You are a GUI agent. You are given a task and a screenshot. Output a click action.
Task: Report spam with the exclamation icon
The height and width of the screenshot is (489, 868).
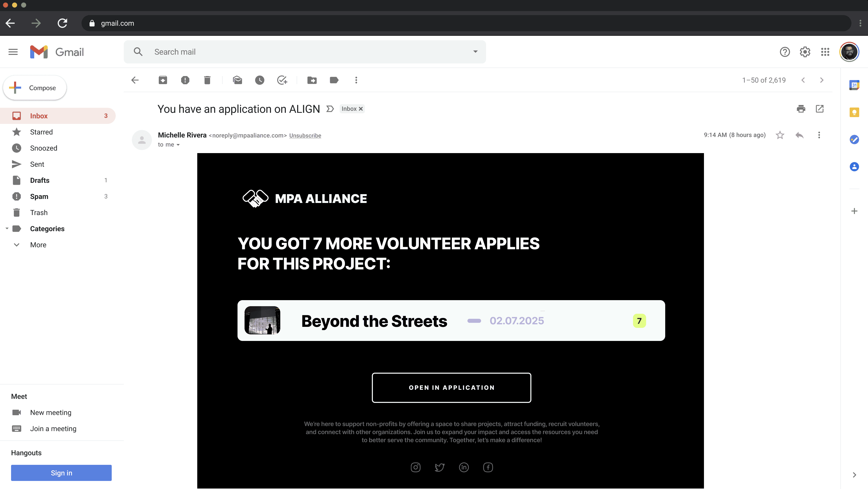[x=185, y=80]
